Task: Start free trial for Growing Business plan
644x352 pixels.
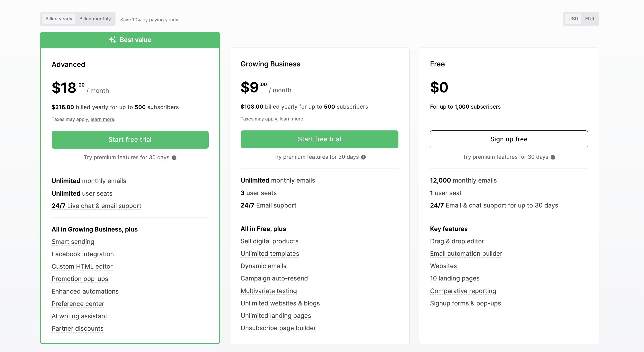Action: pos(319,139)
